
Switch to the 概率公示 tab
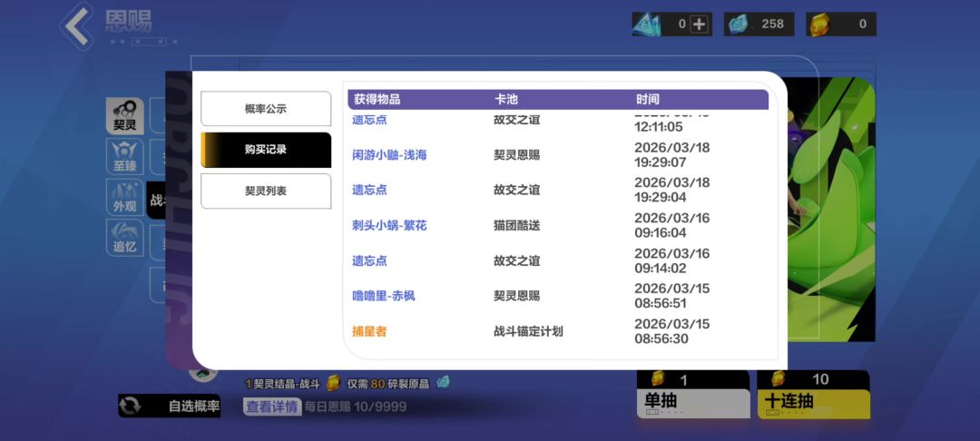pos(266,109)
